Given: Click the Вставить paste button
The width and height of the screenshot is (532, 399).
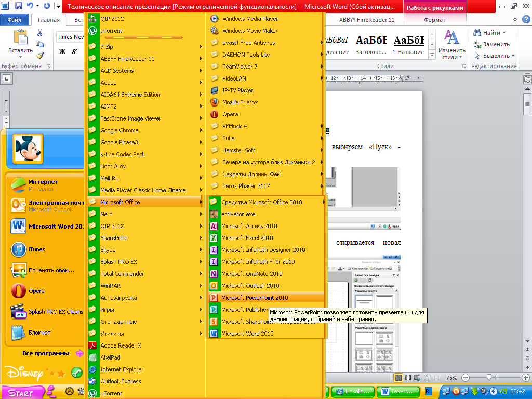Looking at the screenshot, I should pyautogui.click(x=20, y=44).
